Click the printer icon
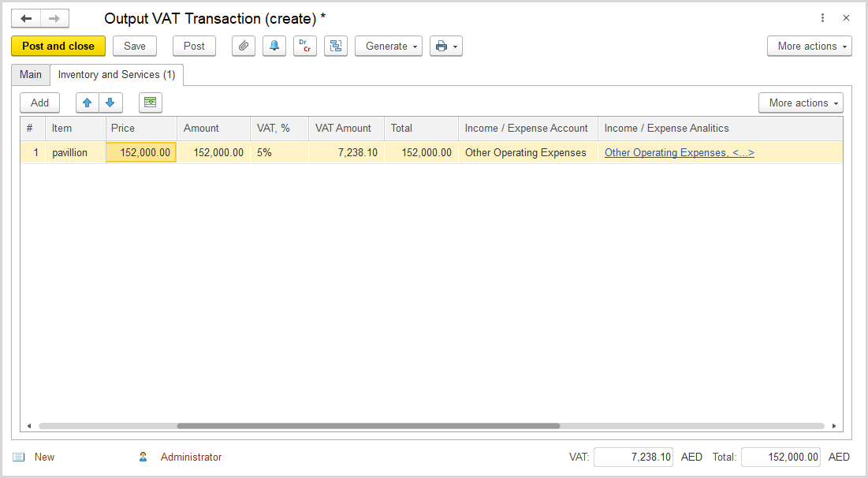The image size is (868, 478). pyautogui.click(x=441, y=46)
